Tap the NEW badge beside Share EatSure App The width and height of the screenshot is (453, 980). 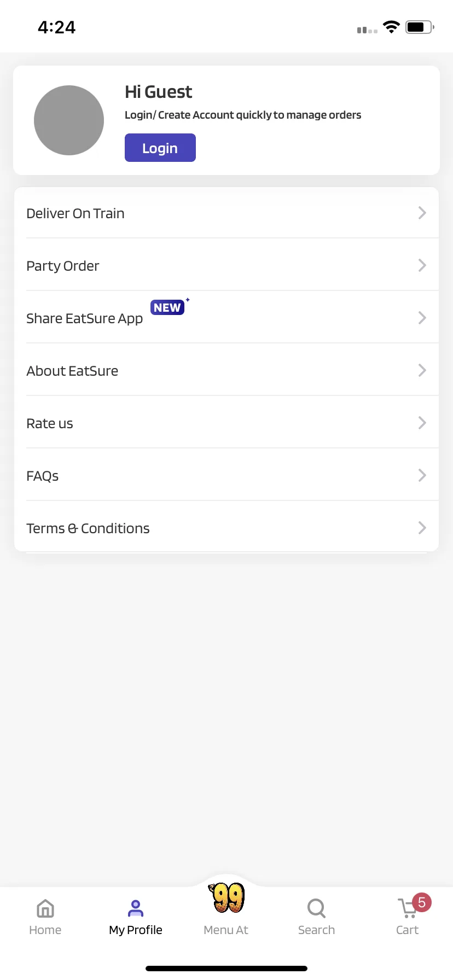click(x=167, y=307)
